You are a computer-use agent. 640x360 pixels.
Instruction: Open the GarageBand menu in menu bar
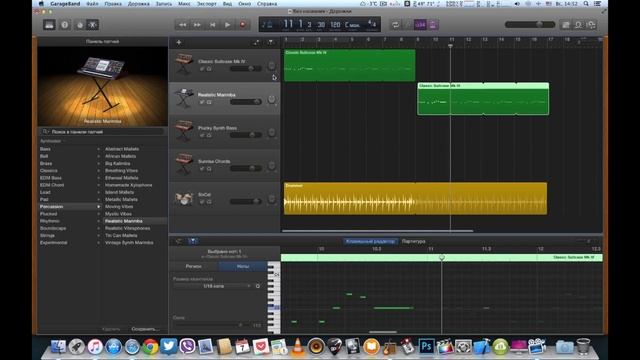pos(65,4)
